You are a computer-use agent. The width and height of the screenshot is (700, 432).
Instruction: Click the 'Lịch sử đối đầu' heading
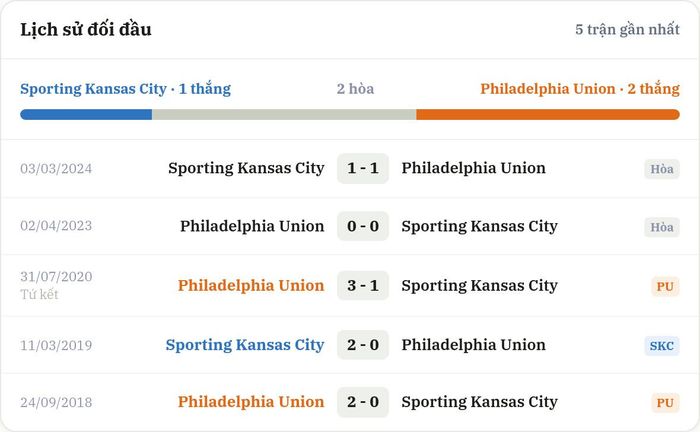pos(86,29)
